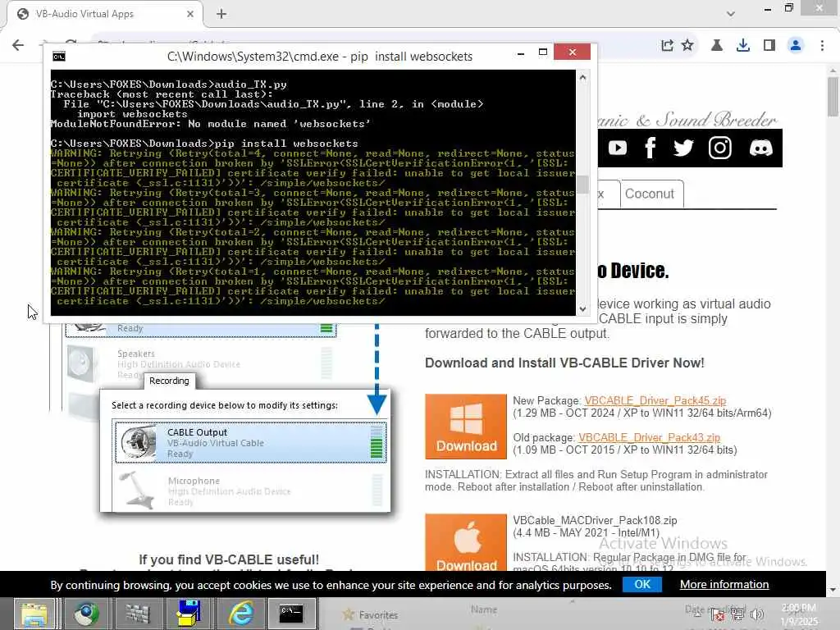Select the Microphone recording device
This screenshot has height=630, width=840.
point(250,490)
